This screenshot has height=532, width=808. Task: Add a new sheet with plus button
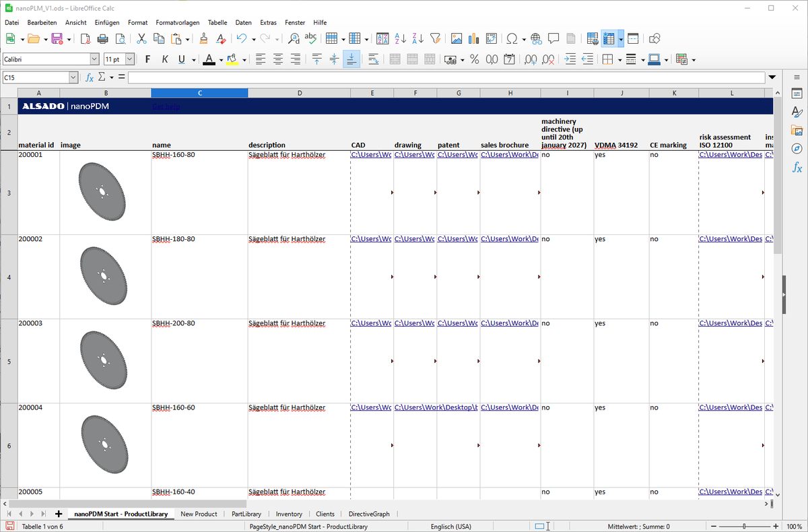59,514
